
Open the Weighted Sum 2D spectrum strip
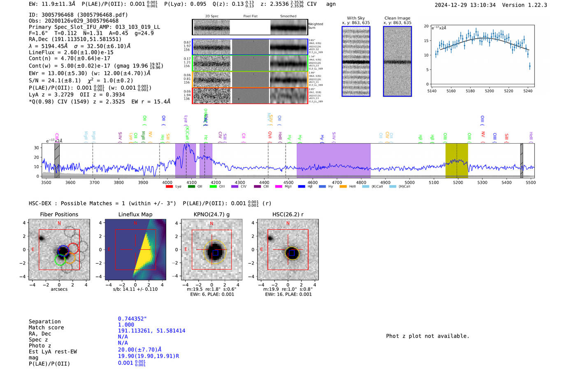pyautogui.click(x=250, y=27)
